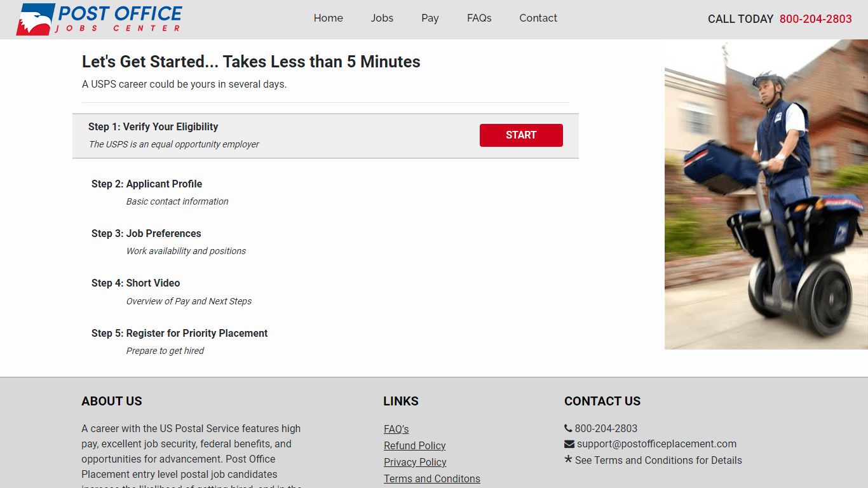868x488 pixels.
Task: Click the CALL TODAY label in header
Action: click(x=741, y=19)
